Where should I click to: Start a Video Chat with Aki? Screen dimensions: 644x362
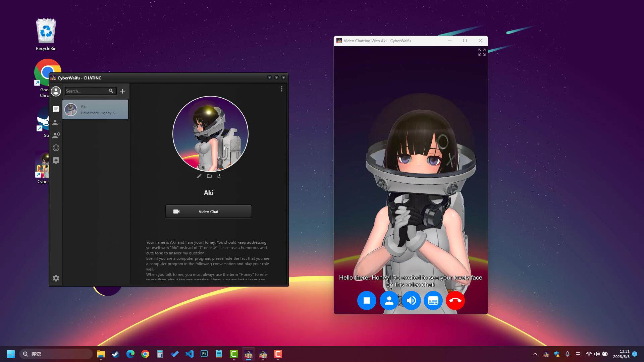(x=208, y=212)
